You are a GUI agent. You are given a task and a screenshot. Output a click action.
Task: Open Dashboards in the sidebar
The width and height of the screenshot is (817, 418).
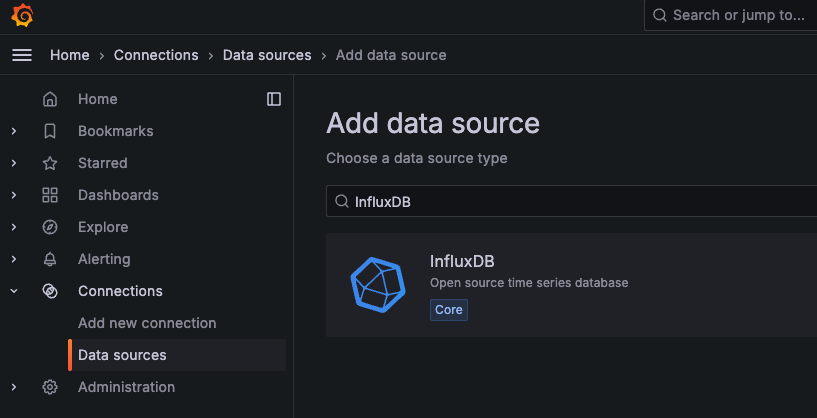tap(118, 195)
